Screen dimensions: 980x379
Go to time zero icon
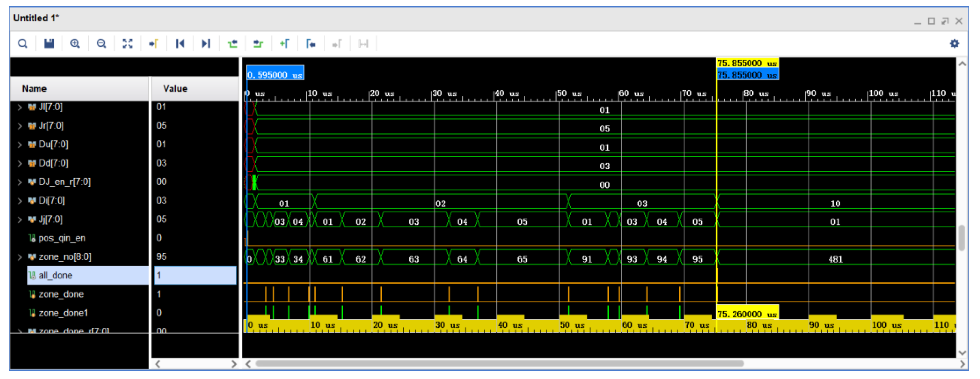tap(180, 43)
